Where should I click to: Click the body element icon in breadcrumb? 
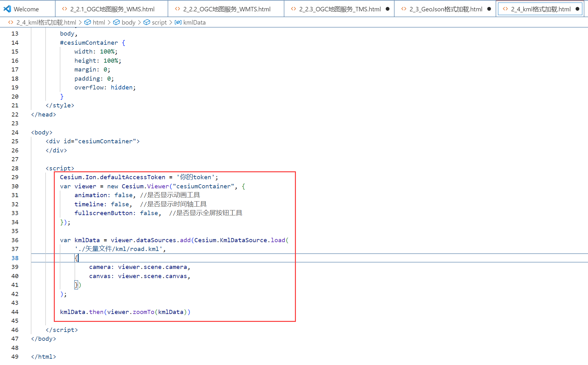tap(116, 22)
